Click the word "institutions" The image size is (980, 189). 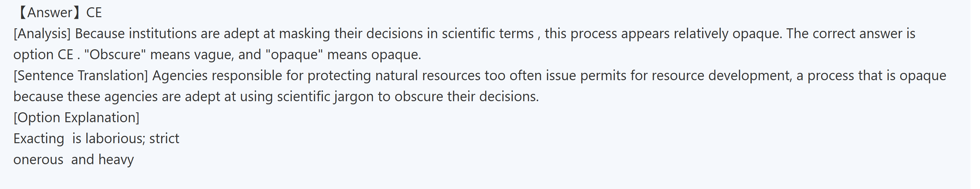(x=163, y=34)
